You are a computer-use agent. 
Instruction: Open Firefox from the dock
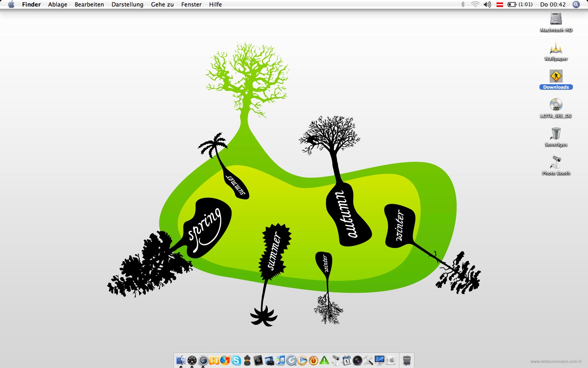coord(225,360)
